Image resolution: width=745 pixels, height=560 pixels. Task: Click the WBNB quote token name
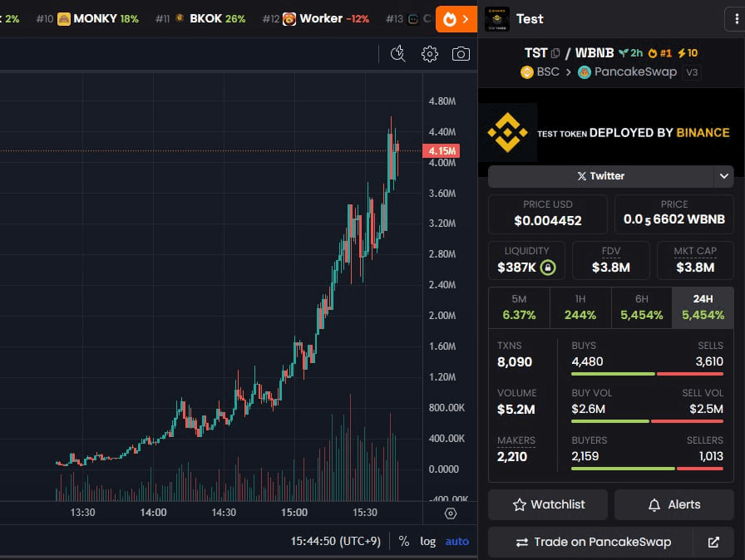(595, 52)
